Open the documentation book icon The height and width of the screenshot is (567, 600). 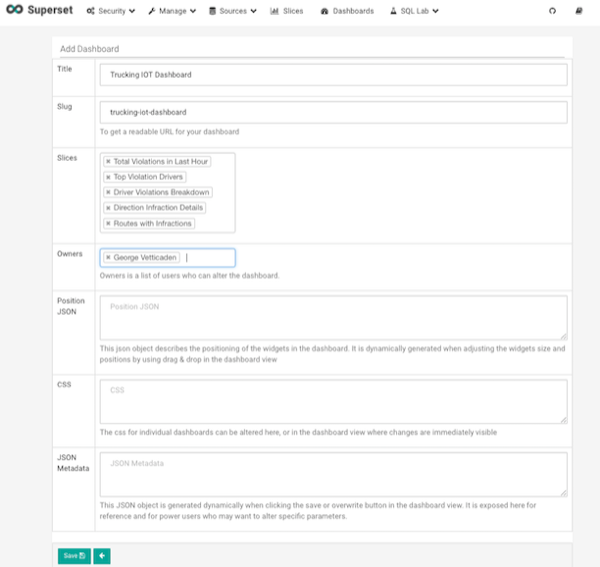click(x=580, y=11)
